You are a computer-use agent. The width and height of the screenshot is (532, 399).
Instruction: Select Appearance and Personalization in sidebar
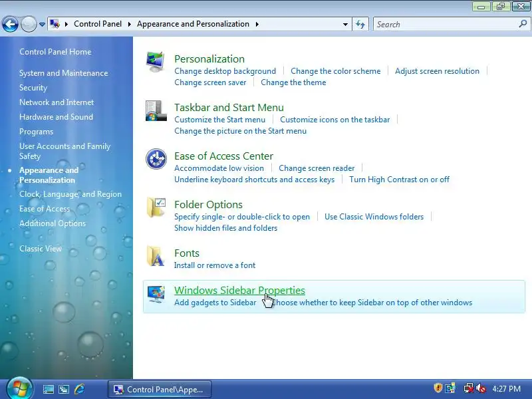[x=49, y=175]
